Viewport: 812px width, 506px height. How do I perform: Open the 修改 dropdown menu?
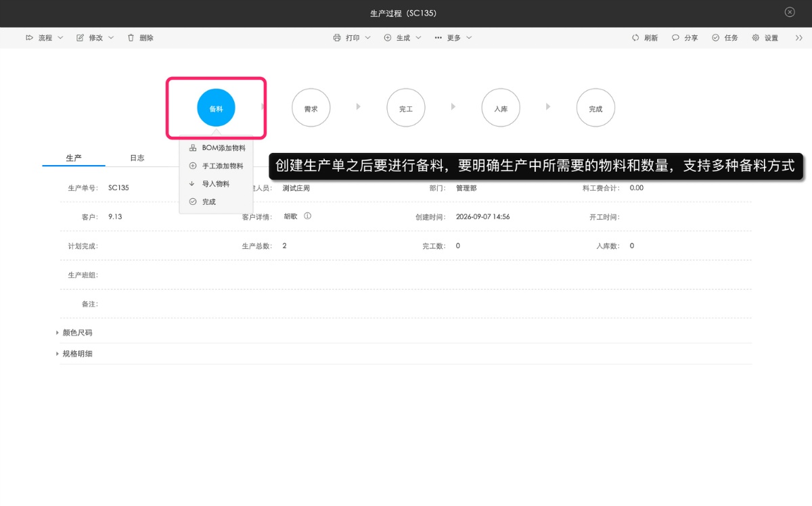95,38
